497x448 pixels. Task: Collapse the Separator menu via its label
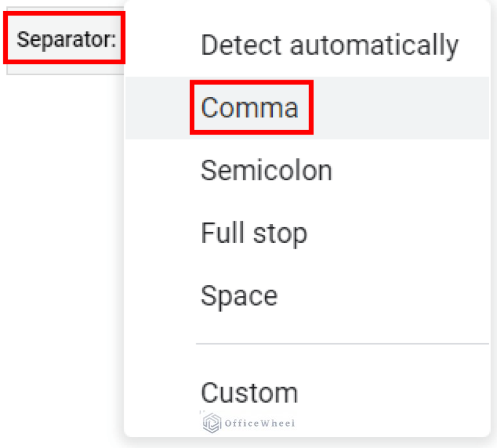click(65, 40)
